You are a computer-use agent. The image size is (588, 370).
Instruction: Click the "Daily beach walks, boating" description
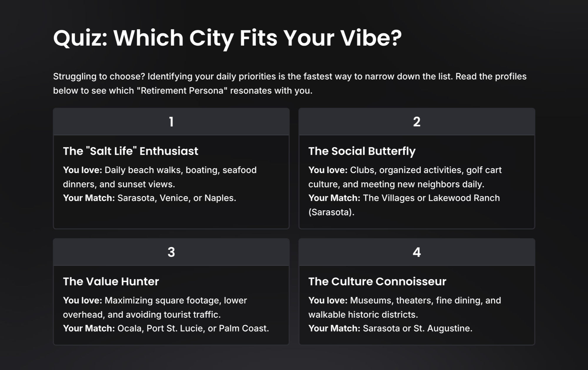coord(180,170)
